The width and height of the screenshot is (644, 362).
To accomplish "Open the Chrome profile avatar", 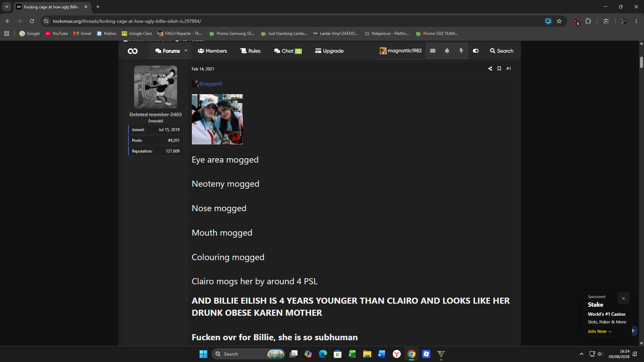I will click(x=624, y=21).
